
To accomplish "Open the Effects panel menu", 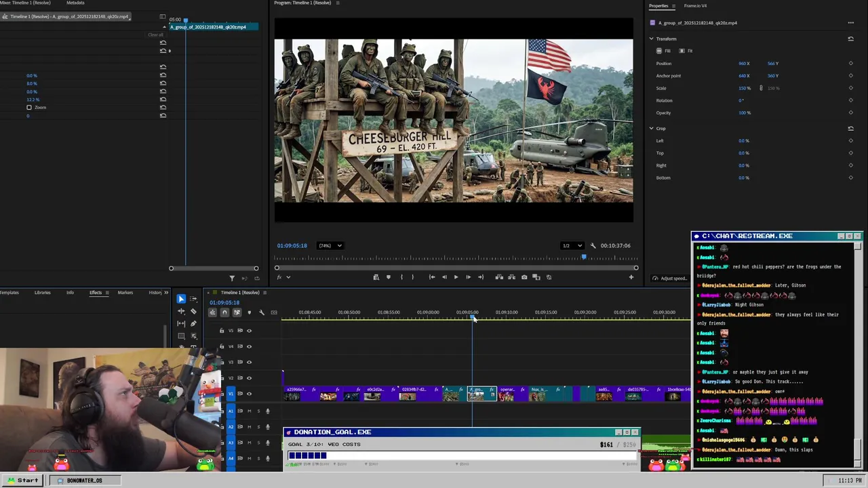I will [106, 293].
